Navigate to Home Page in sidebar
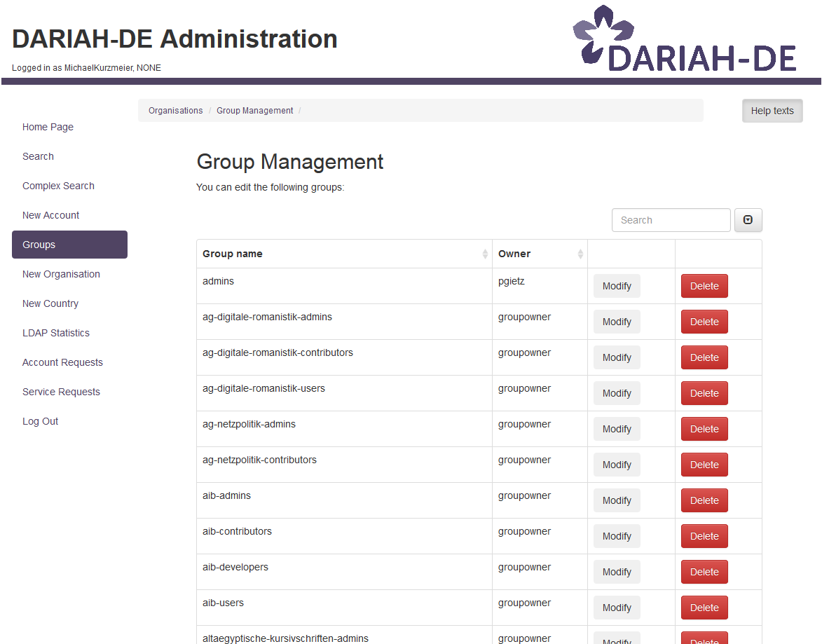822x644 pixels. [x=48, y=127]
